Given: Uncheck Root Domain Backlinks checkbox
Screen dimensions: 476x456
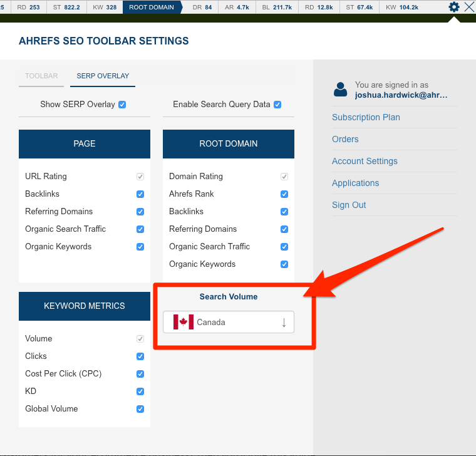Looking at the screenshot, I should [284, 212].
